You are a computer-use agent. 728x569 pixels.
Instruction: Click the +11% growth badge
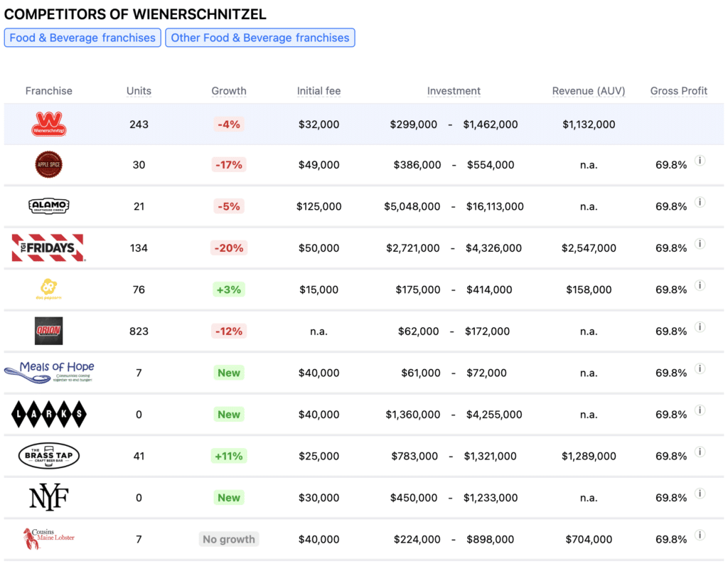[x=229, y=456]
